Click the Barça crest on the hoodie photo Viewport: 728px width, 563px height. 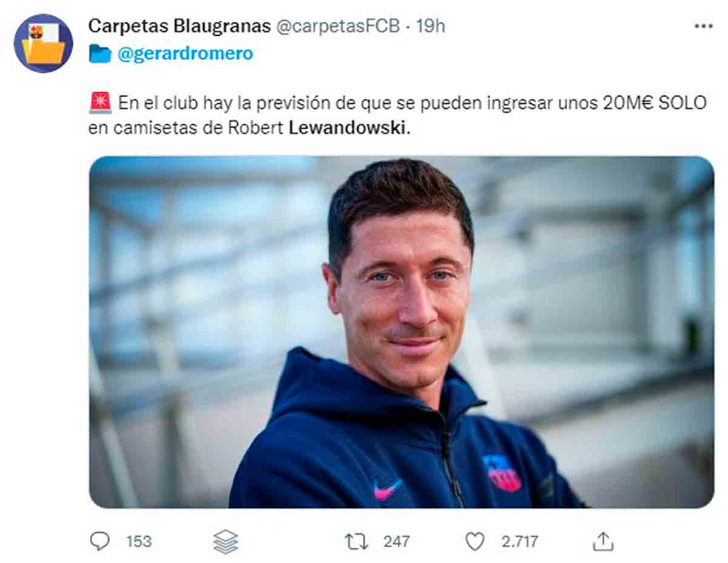coord(502,473)
